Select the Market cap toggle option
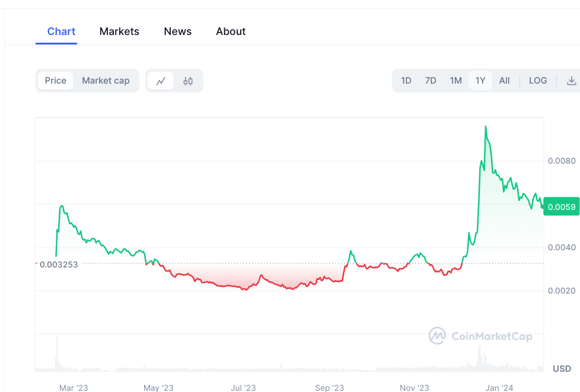 (106, 81)
